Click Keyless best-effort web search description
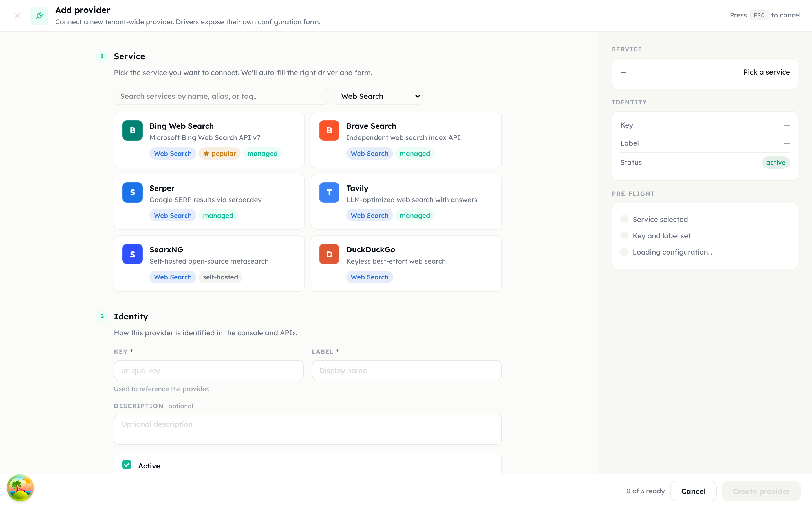Screen dimensions: 812x508 pyautogui.click(x=396, y=261)
